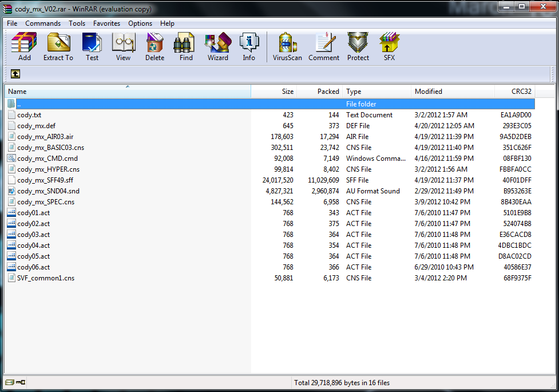Go up one level with arrow button
This screenshot has width=559, height=392.
pos(15,74)
